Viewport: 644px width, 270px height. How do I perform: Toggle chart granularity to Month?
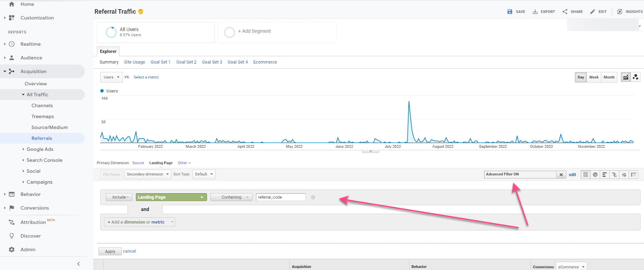[609, 77]
